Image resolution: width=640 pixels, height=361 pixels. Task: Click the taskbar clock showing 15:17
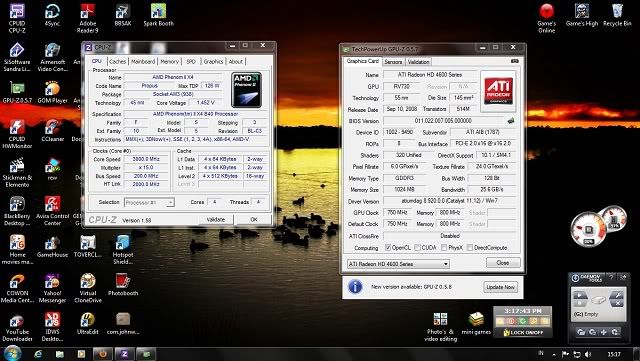[x=614, y=354]
